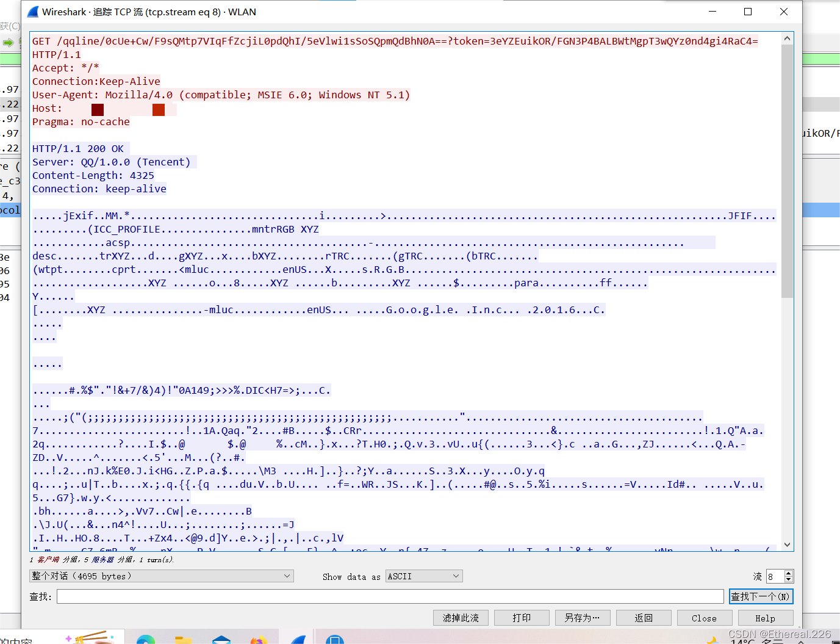Viewport: 840px width, 644px height.
Task: Open Firefox from the taskbar
Action: coord(259,639)
